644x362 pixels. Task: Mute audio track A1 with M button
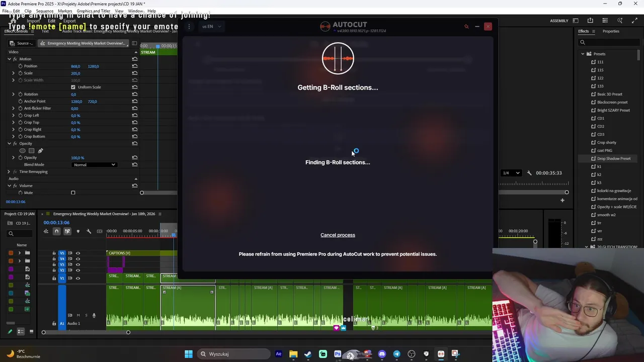78,315
